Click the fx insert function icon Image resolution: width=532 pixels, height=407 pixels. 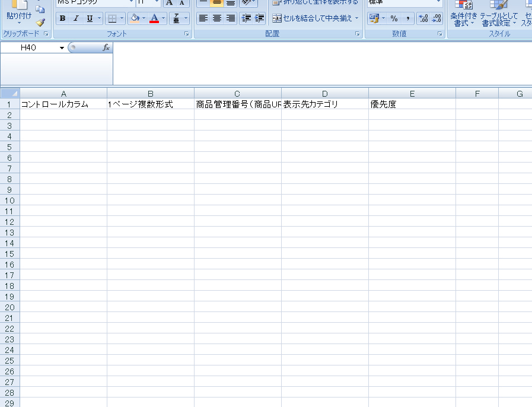(x=106, y=47)
